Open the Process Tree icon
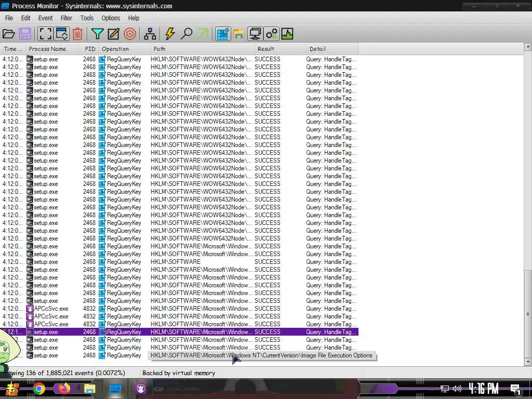This screenshot has height=399, width=532. click(150, 34)
